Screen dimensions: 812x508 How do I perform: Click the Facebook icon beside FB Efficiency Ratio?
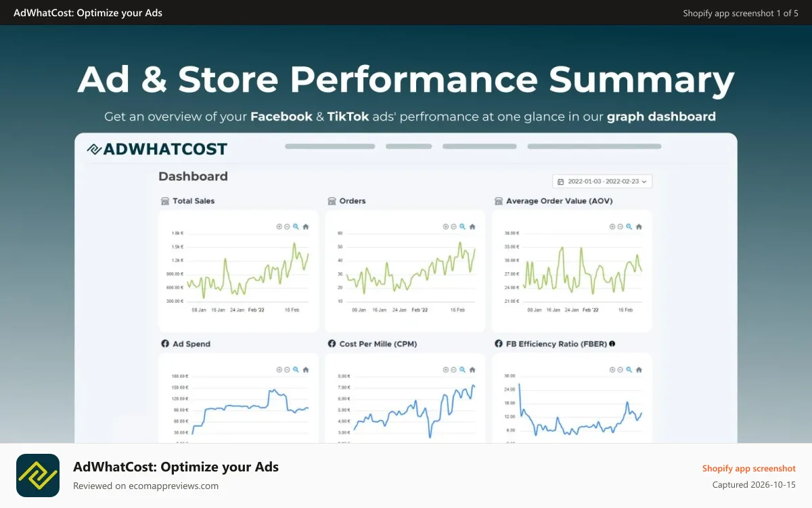(499, 344)
